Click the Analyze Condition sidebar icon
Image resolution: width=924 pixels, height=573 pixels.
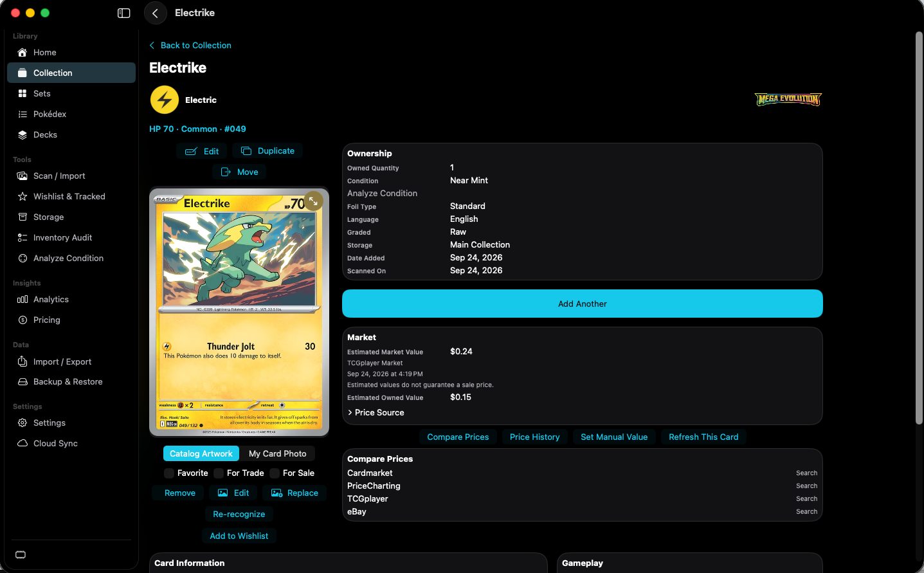(x=23, y=258)
